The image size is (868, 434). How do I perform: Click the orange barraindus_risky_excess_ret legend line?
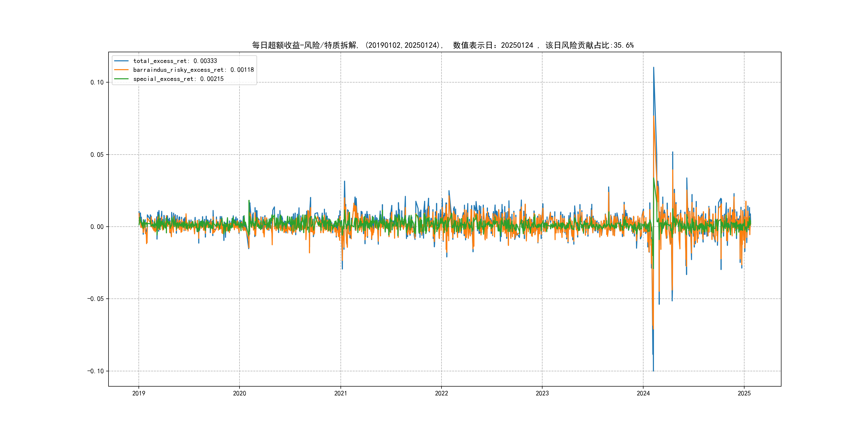pos(121,70)
